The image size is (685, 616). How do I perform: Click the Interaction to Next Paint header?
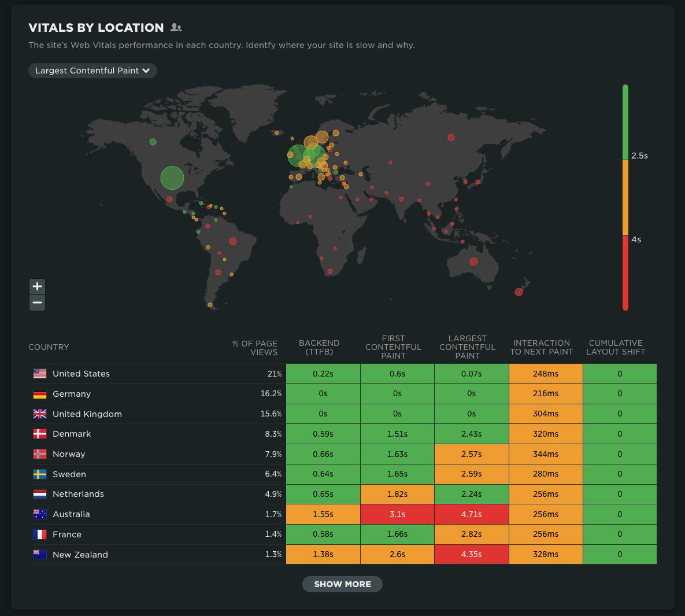pyautogui.click(x=541, y=347)
